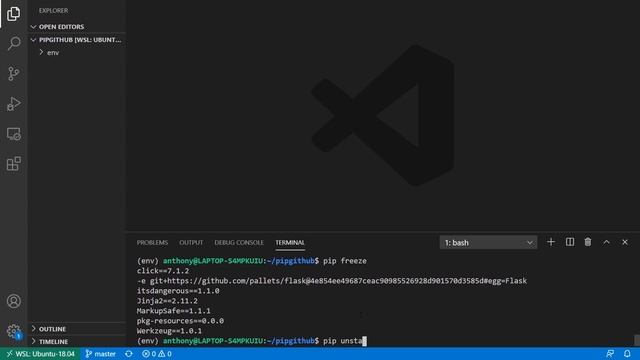Click the github.com/pallets/flask URL in terminal
640x360 pixels.
[338, 281]
